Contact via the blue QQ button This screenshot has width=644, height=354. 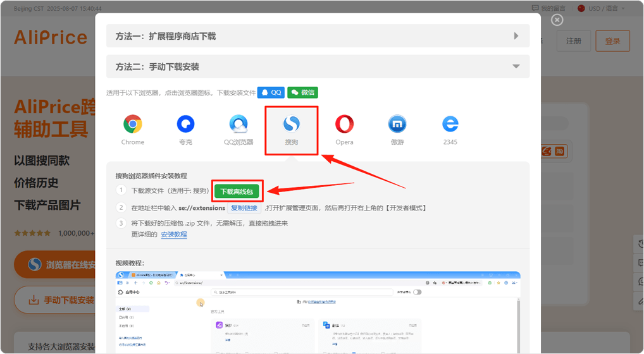[271, 92]
